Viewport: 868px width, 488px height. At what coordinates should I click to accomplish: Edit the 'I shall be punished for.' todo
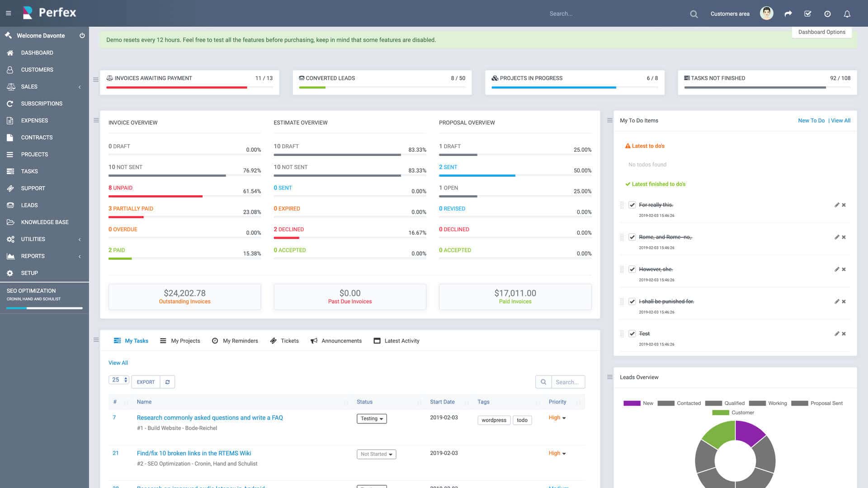point(837,301)
